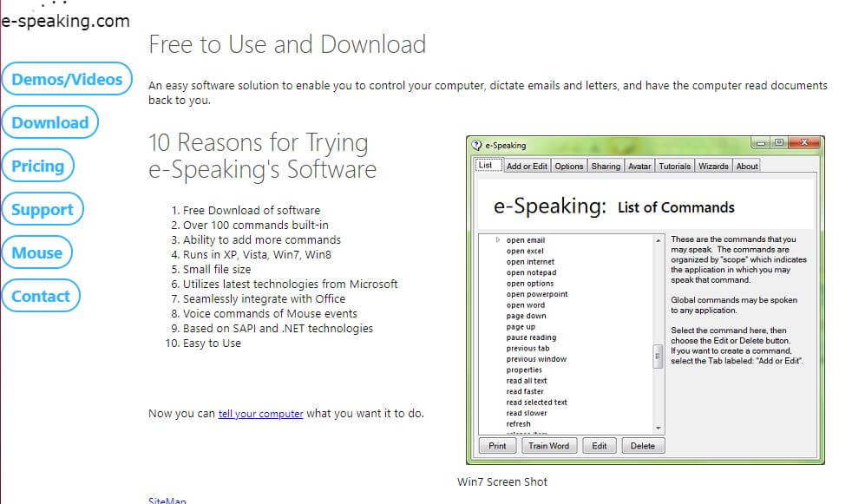Follow the 'tell your computer' link

[x=261, y=414]
